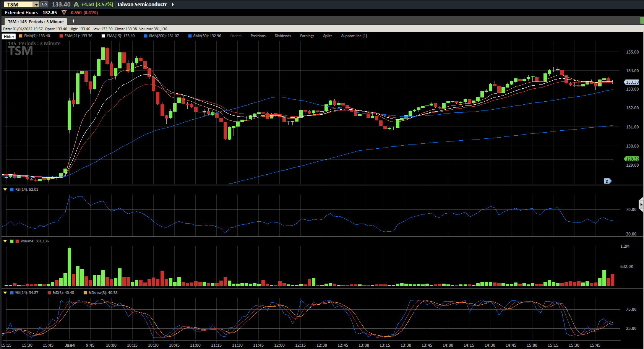Click the Jan4 date label on time axis
Viewport: 644px width, 349px height.
pyautogui.click(x=70, y=345)
